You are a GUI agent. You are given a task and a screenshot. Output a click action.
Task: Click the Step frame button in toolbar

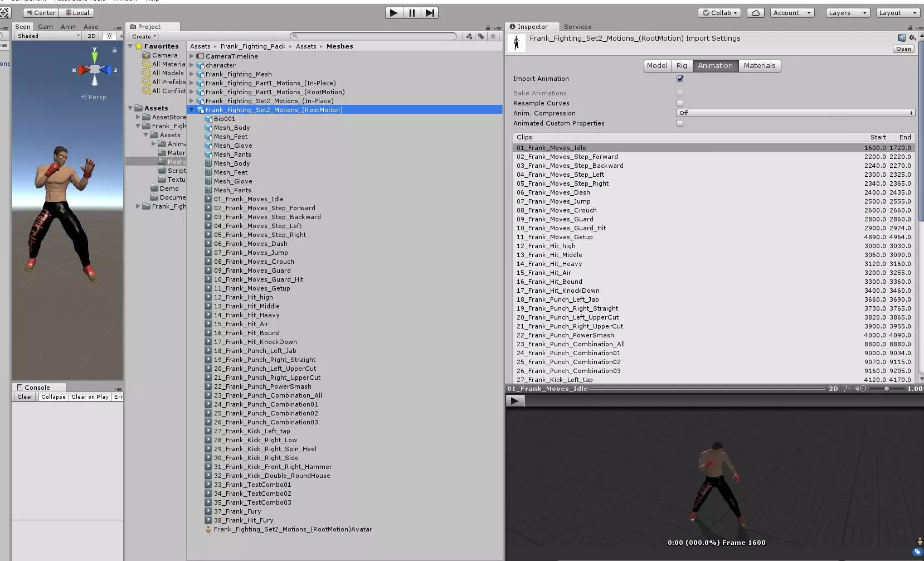click(430, 13)
